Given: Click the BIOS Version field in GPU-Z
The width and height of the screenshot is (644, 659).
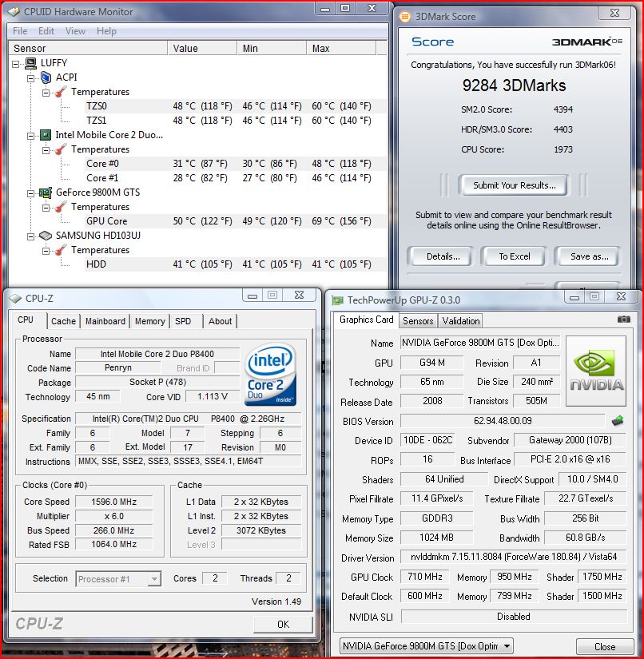Looking at the screenshot, I should click(x=503, y=421).
